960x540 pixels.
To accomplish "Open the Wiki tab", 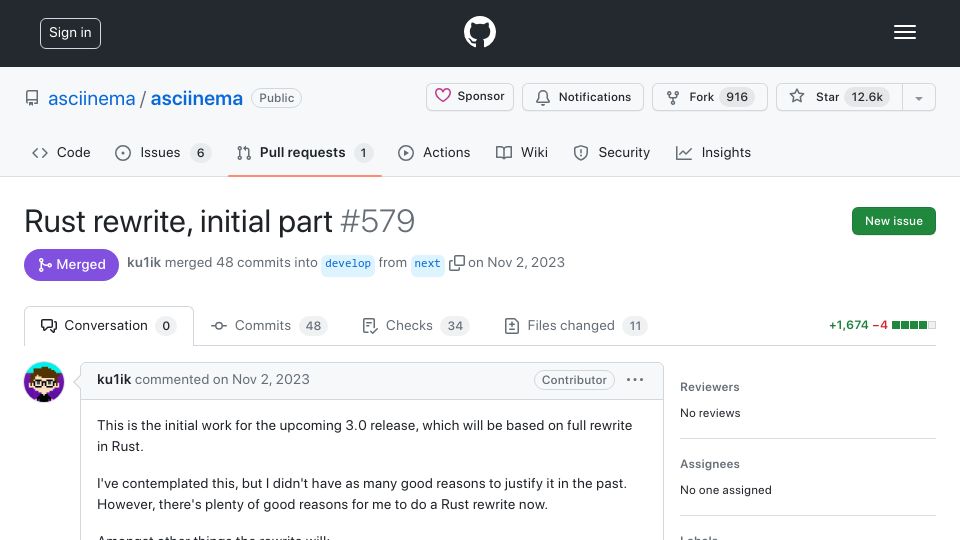I will [x=522, y=152].
